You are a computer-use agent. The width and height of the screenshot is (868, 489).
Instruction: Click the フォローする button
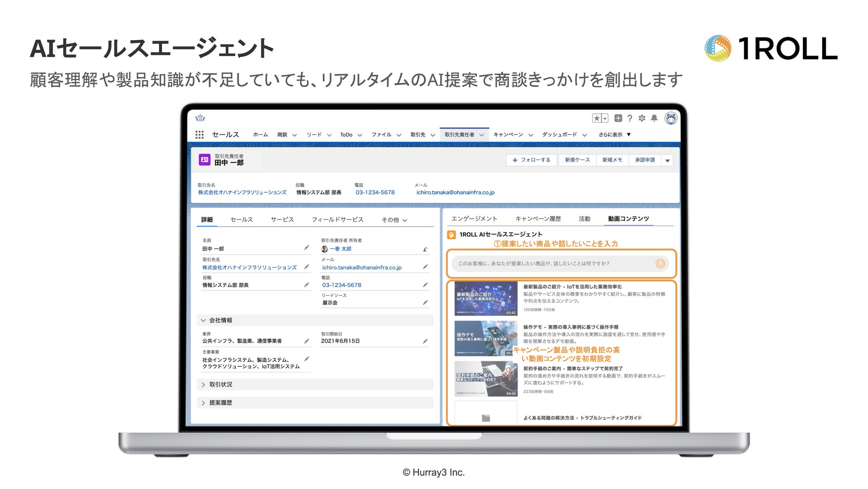[531, 160]
